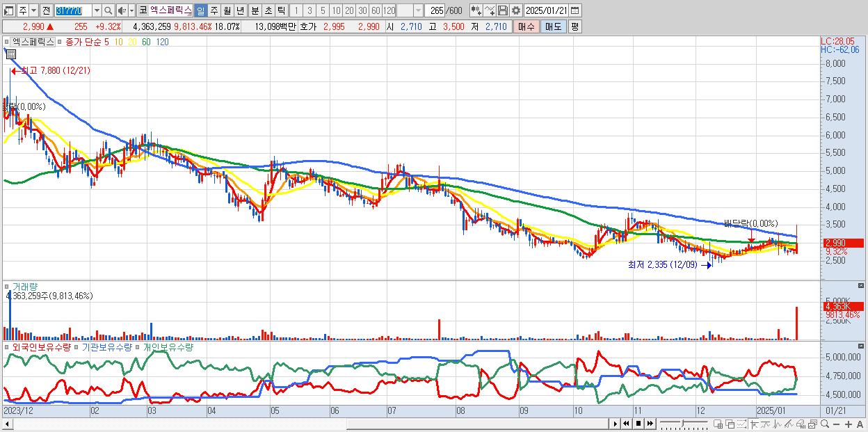Select the 월 (monthly) period toggle
Screen dimensions: 868x432
227,10
